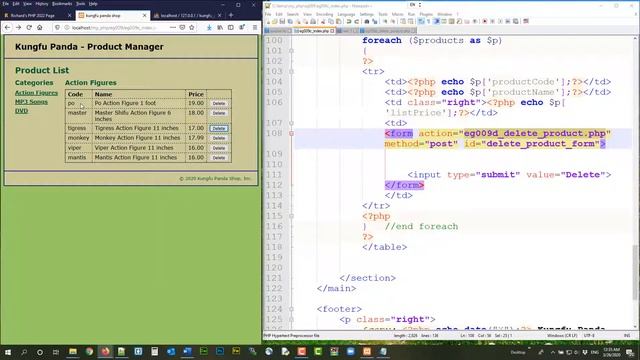This screenshot has height=360, width=640.
Task: Open Notepad++ Search menu
Action: click(x=293, y=14)
